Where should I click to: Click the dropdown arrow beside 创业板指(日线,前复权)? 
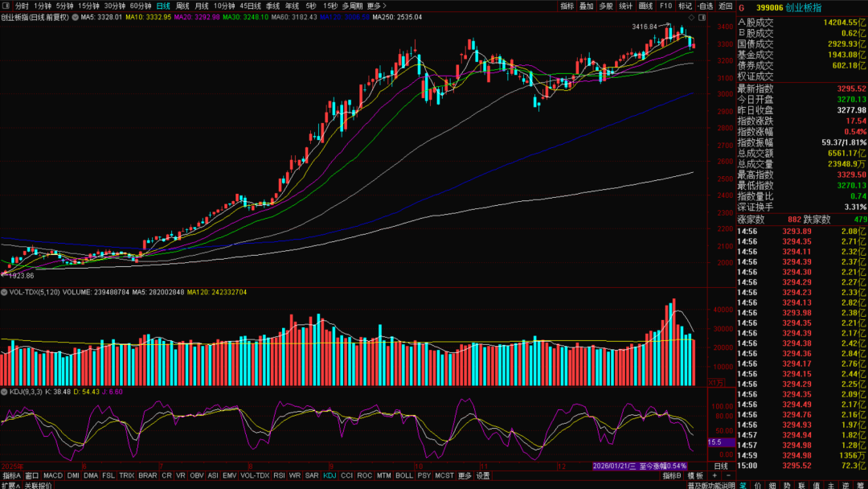75,17
